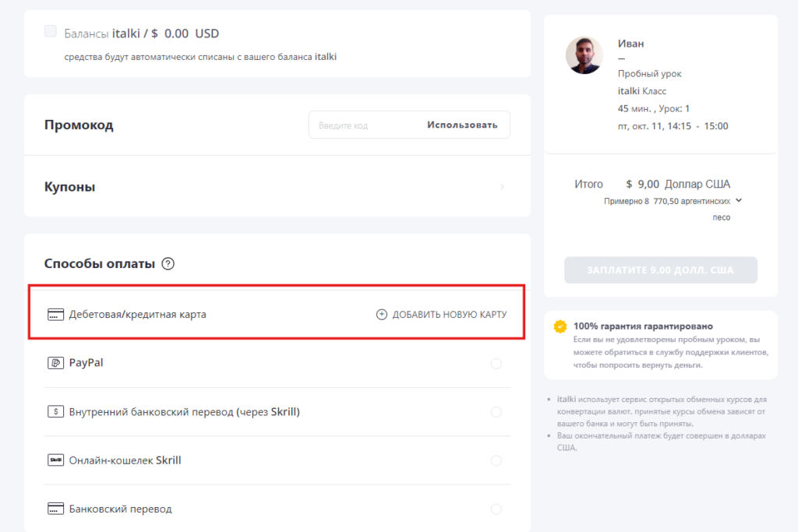Enable the italki balance checkbox
The width and height of the screenshot is (798, 532).
click(51, 31)
